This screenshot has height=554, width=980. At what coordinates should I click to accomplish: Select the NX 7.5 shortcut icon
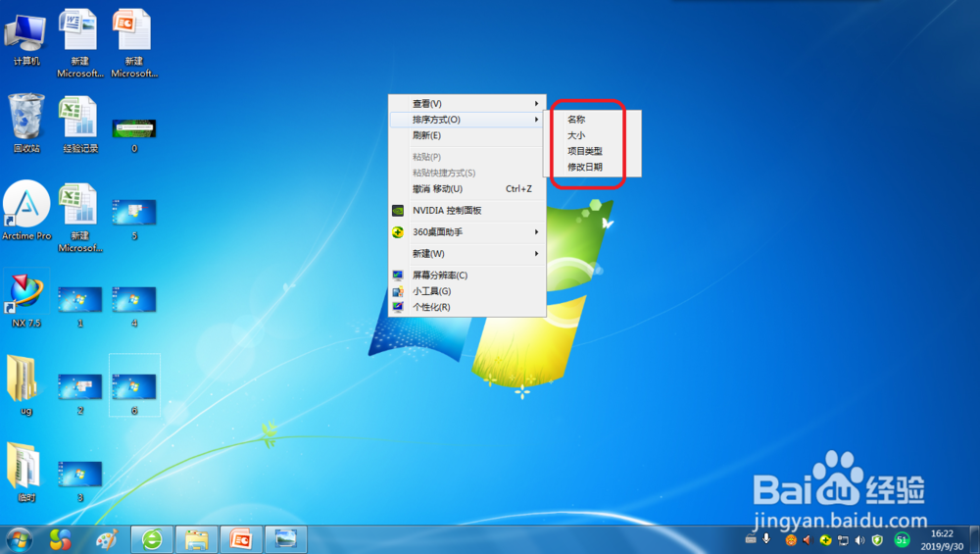[25, 298]
